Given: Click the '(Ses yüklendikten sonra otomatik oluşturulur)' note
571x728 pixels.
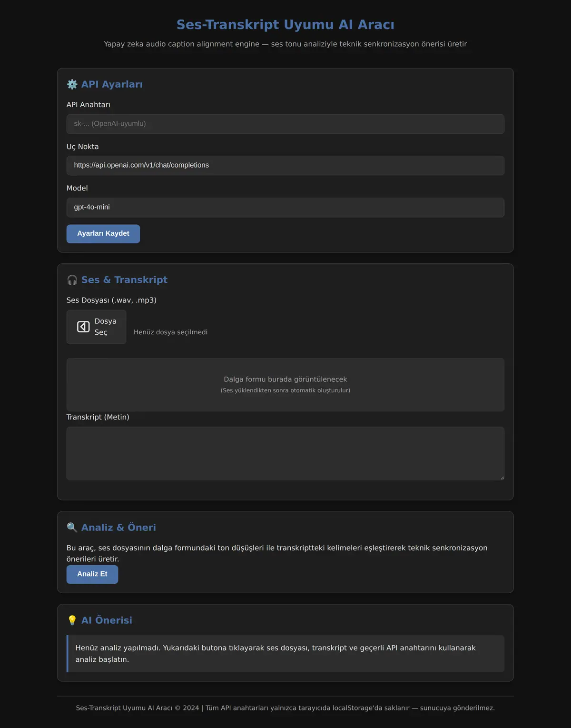Looking at the screenshot, I should click(x=285, y=390).
